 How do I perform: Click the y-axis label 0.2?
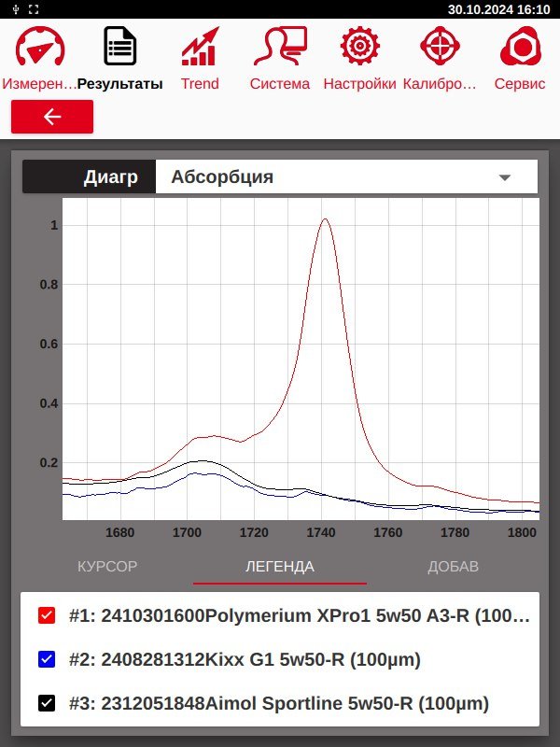49,462
